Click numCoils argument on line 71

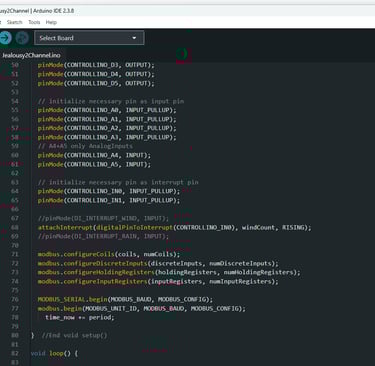click(x=158, y=254)
